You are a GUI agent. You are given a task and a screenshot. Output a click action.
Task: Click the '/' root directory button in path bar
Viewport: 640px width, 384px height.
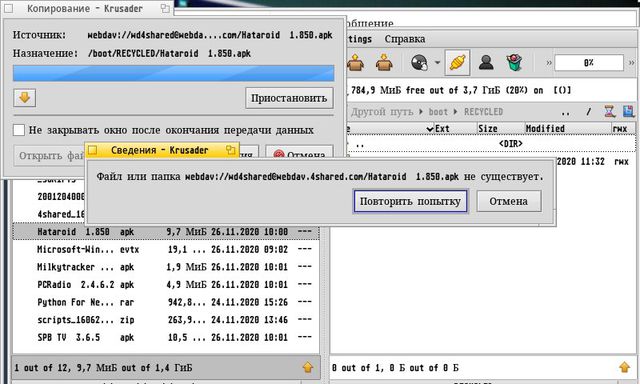click(588, 111)
